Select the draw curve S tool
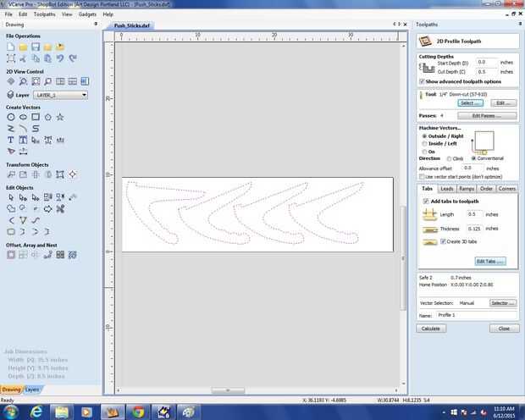525x420 pixels. [x=36, y=129]
